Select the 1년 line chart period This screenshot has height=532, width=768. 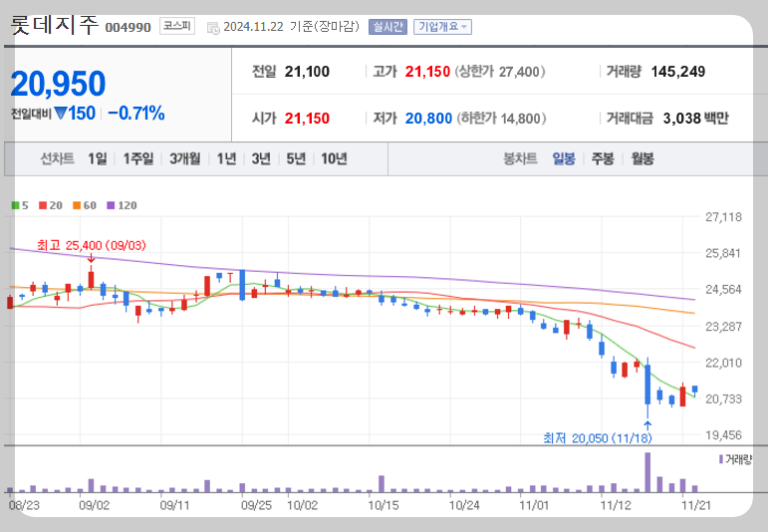click(x=226, y=158)
